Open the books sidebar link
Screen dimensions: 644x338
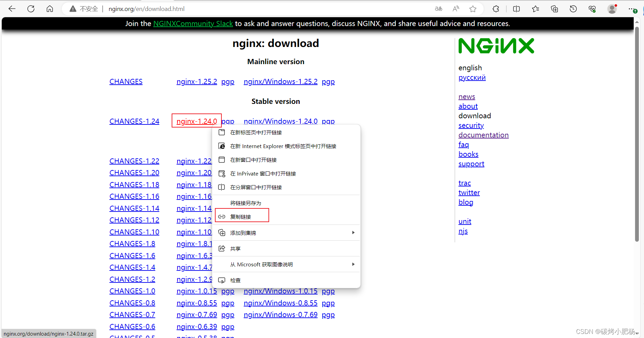[x=468, y=154]
